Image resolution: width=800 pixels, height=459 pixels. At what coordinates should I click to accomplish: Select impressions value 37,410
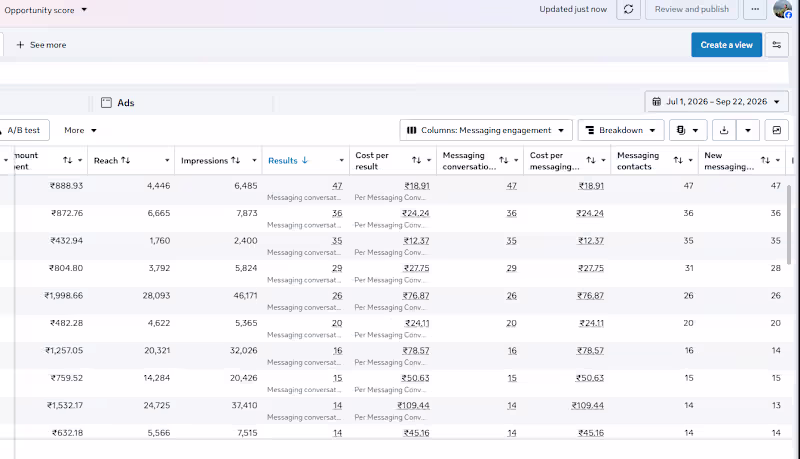[244, 405]
